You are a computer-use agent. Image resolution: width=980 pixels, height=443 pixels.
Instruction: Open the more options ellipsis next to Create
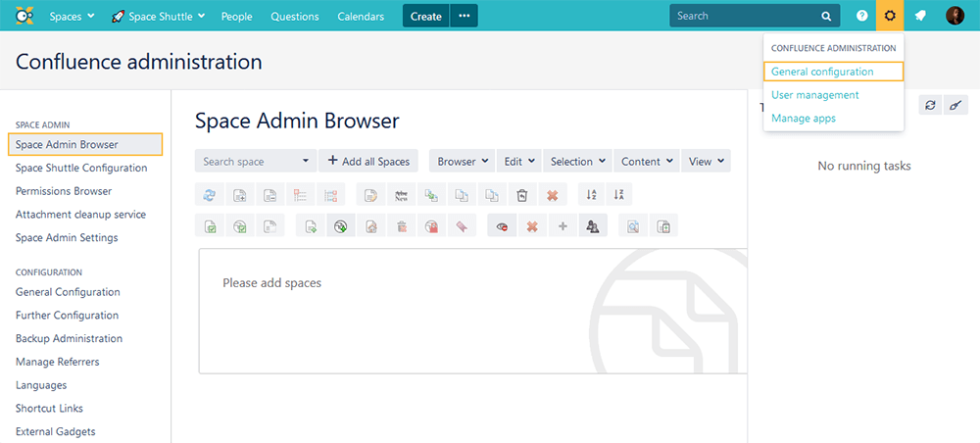tap(464, 17)
